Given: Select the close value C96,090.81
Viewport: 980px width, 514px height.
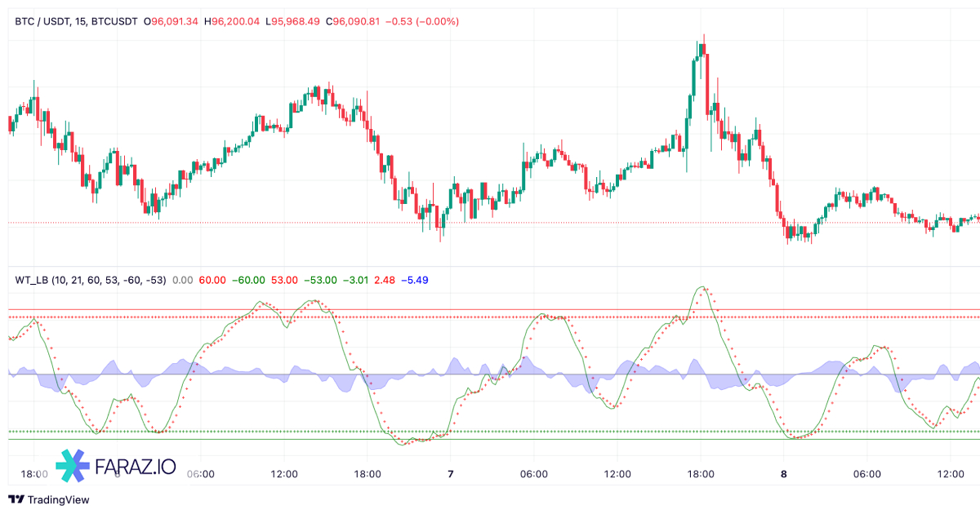Looking at the screenshot, I should (354, 21).
